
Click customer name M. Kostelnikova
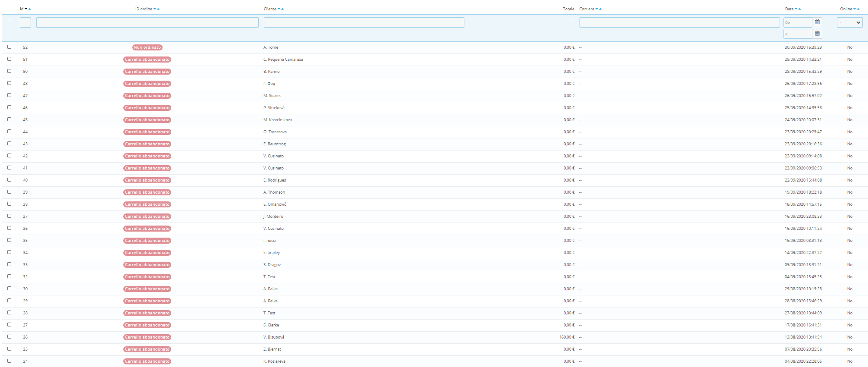point(278,120)
